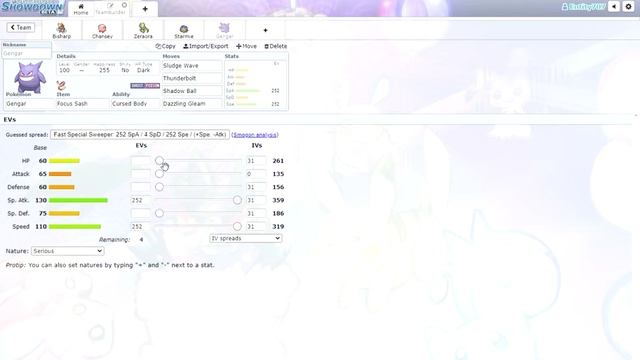Image resolution: width=640 pixels, height=360 pixels.
Task: Click the Nickname input field
Action: pyautogui.click(x=27, y=53)
